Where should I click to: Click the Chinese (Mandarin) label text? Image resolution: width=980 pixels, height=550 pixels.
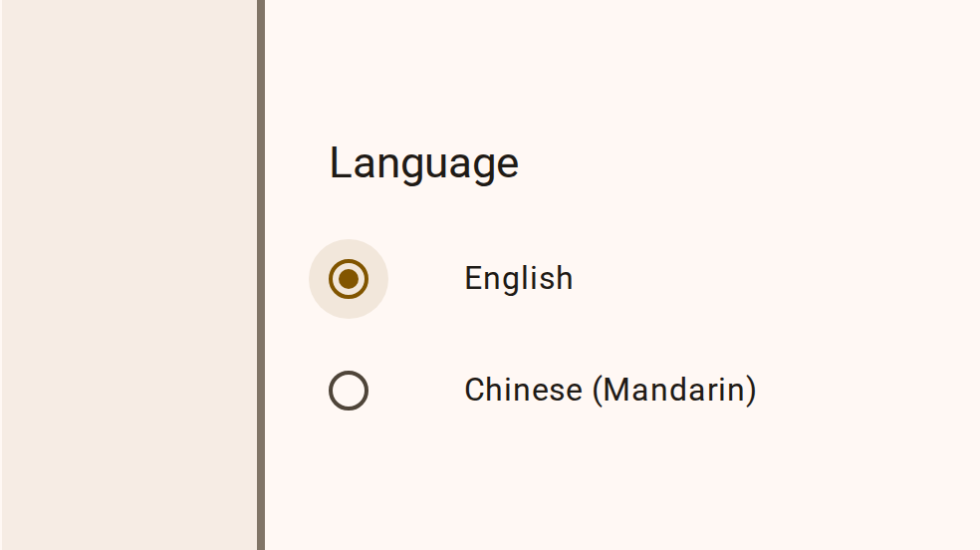pyautogui.click(x=610, y=390)
